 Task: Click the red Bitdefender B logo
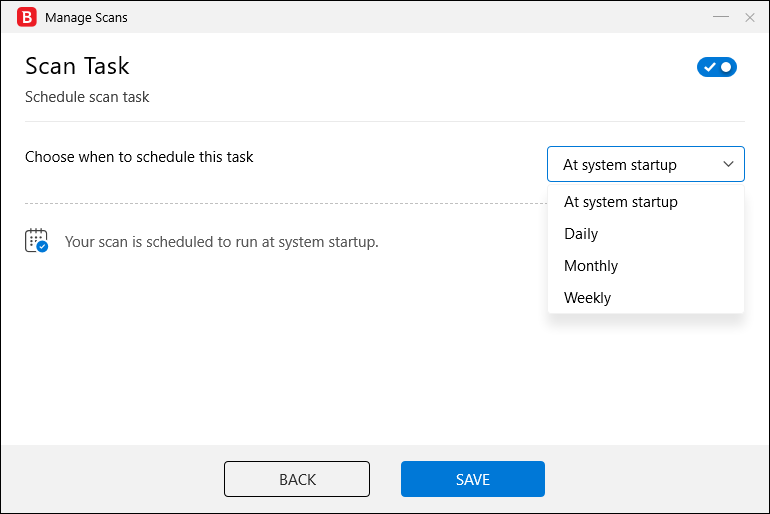click(27, 17)
